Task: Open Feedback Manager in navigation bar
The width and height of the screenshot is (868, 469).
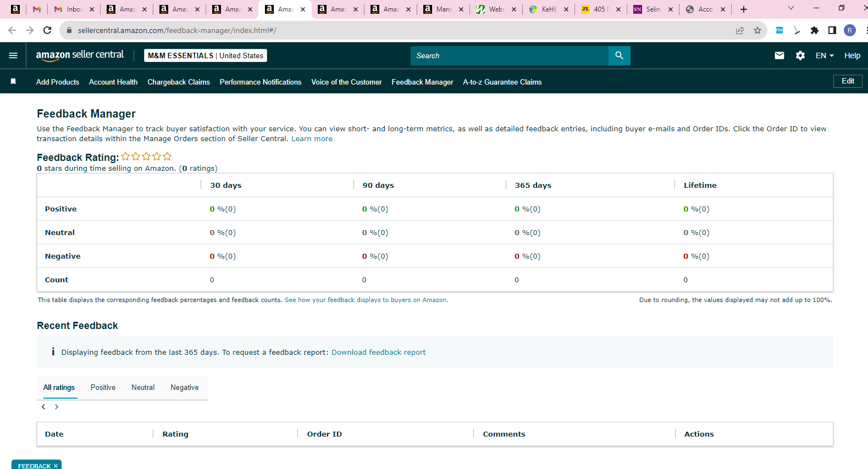Action: click(x=422, y=82)
